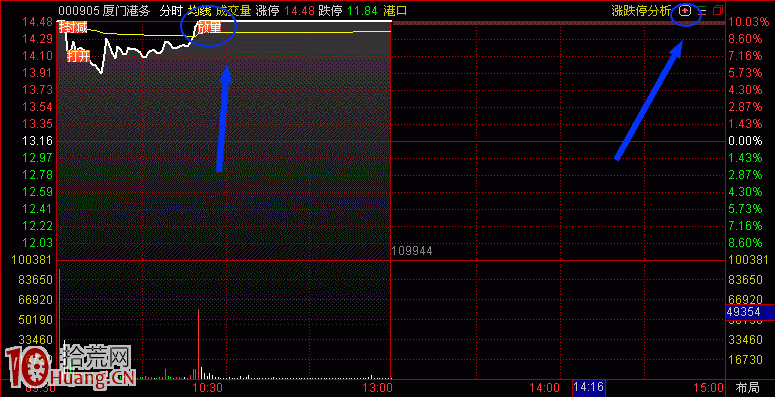The image size is (775, 397).
Task: Click the highlighted 14:16 time cursor
Action: point(589,387)
